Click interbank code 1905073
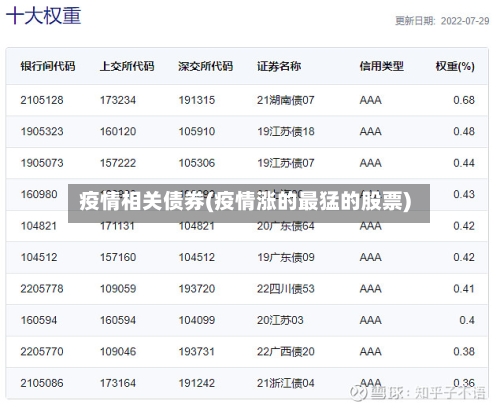Image resolution: width=500 pixels, height=408 pixels. [42, 163]
